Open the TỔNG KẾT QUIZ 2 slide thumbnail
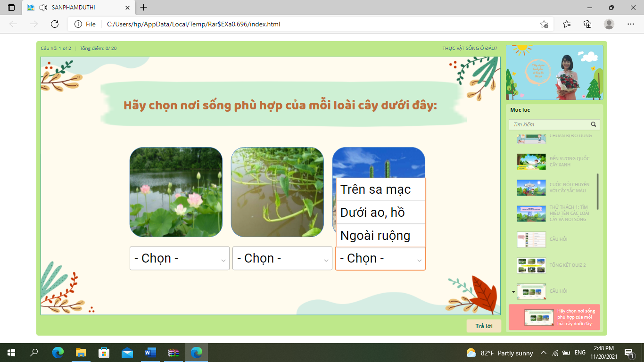The image size is (644, 362). point(531,265)
